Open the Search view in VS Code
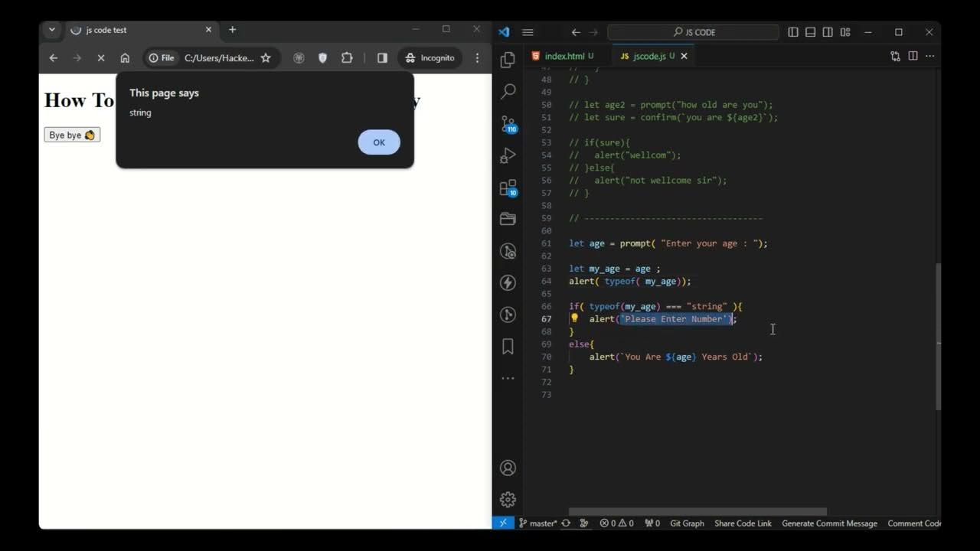This screenshot has width=980, height=551. pyautogui.click(x=508, y=92)
